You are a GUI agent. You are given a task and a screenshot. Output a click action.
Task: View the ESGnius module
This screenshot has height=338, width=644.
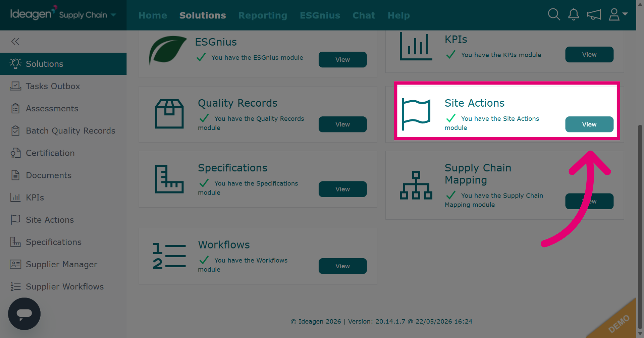(x=342, y=60)
